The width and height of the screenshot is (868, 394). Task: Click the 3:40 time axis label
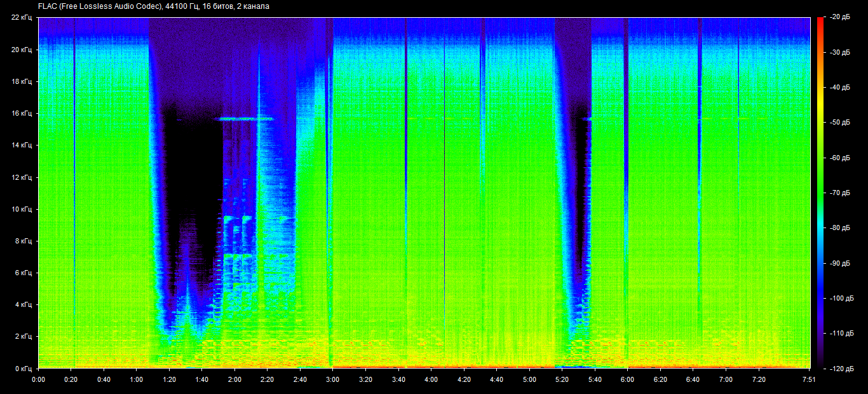[x=398, y=379]
